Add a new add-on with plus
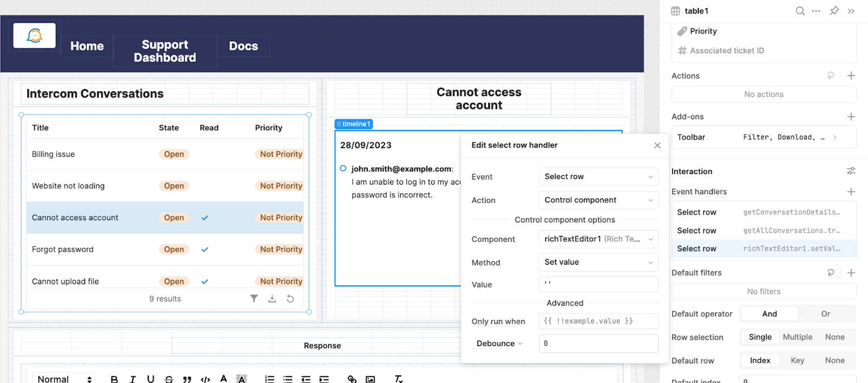Viewport: 868px width, 383px height. tap(851, 117)
